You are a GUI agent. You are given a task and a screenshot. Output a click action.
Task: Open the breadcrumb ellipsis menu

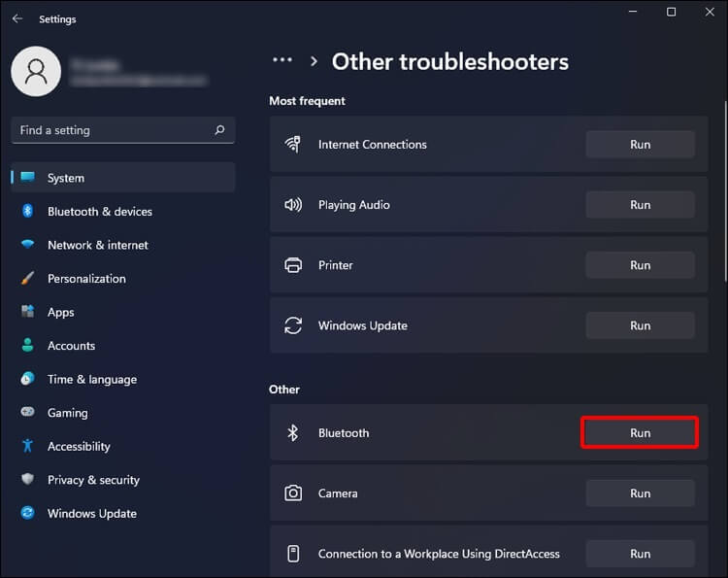[x=282, y=60]
